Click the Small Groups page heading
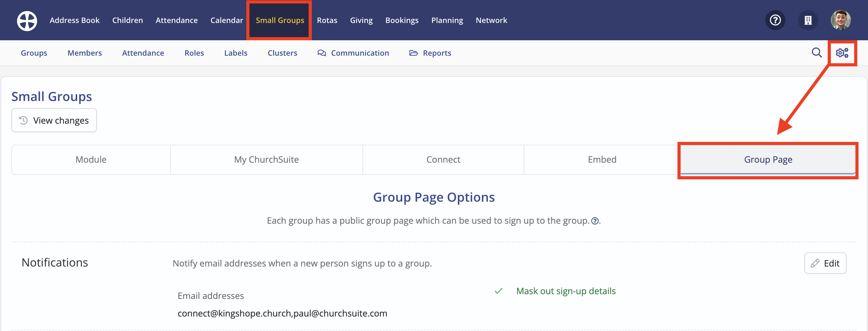Image resolution: width=868 pixels, height=331 pixels. [x=52, y=97]
